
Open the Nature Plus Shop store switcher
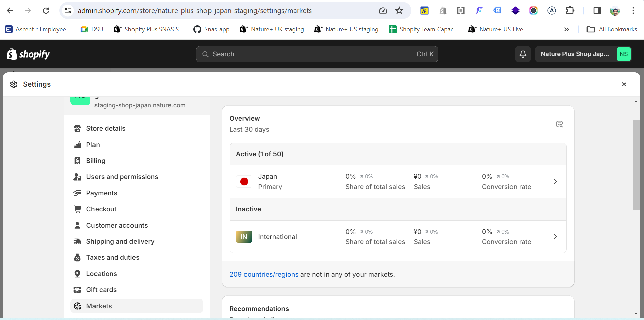(x=583, y=54)
